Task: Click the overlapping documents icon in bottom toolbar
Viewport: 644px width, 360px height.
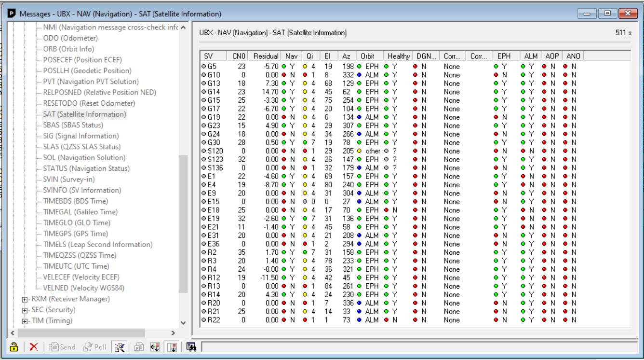Action: coord(137,347)
